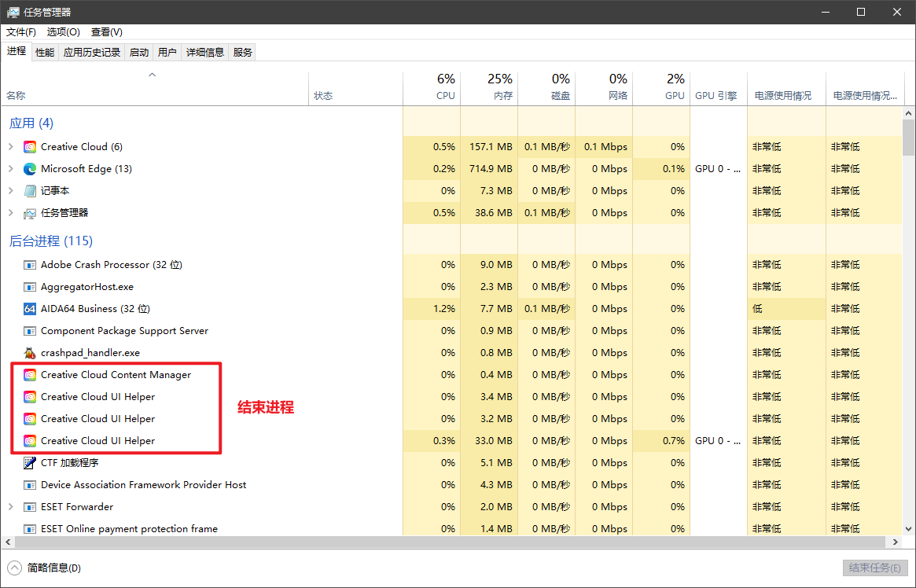Switch to the 服务 tab
This screenshot has width=916, height=588.
(242, 53)
